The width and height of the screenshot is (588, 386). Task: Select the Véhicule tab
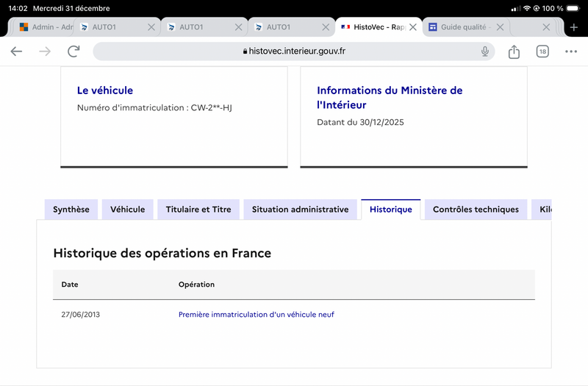coord(128,210)
